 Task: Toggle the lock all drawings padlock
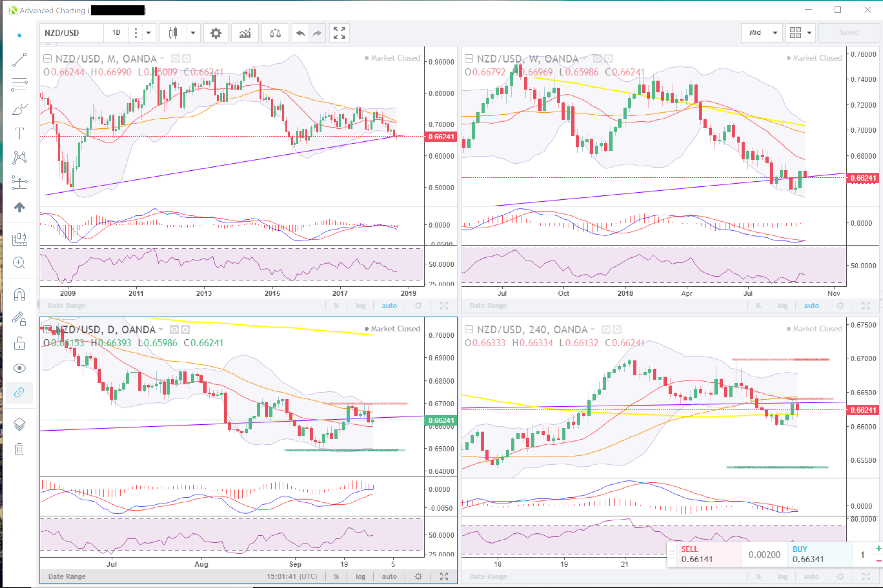click(19, 344)
